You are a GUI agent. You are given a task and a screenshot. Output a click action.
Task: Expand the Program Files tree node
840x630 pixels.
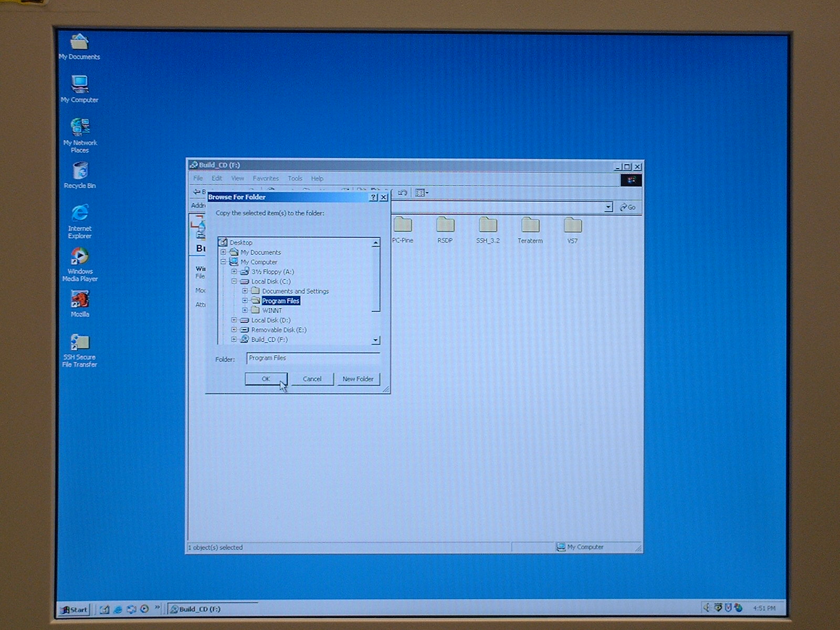[x=245, y=301]
